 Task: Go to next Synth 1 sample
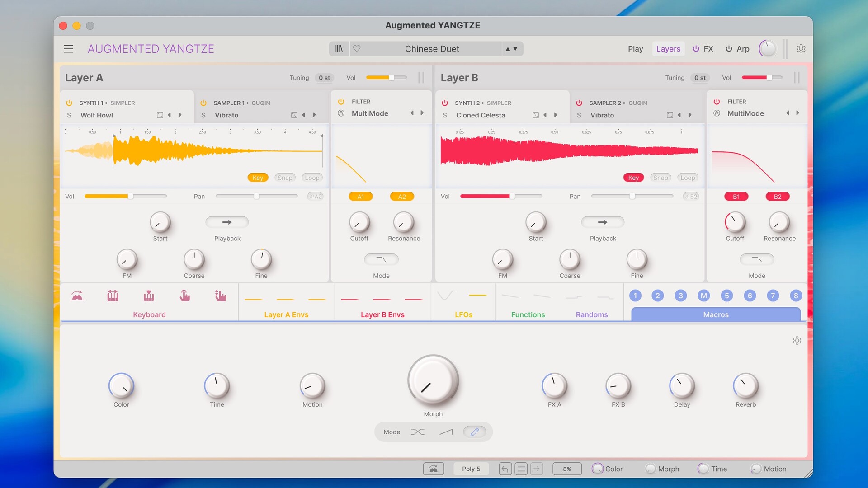[x=180, y=115]
